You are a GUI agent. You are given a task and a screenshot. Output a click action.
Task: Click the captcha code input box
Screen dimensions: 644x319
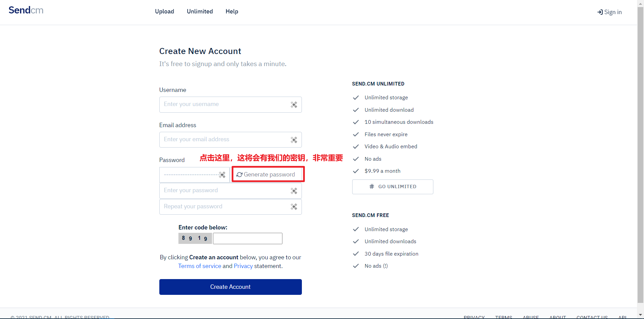[x=248, y=238]
